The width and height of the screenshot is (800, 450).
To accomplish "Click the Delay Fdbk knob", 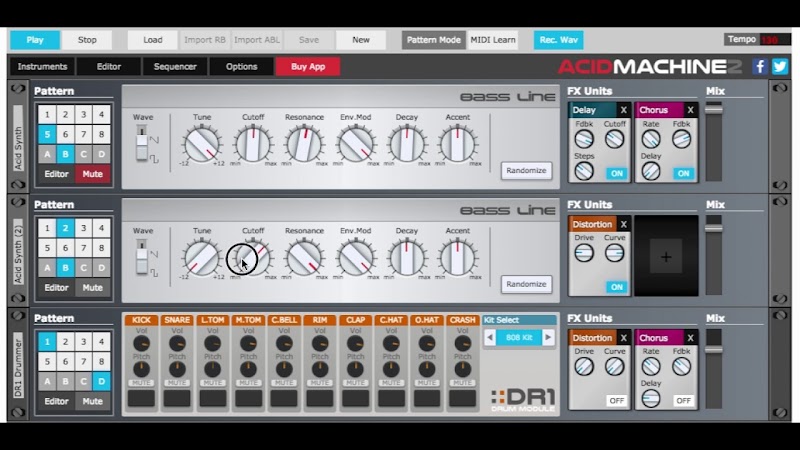I will [x=584, y=139].
